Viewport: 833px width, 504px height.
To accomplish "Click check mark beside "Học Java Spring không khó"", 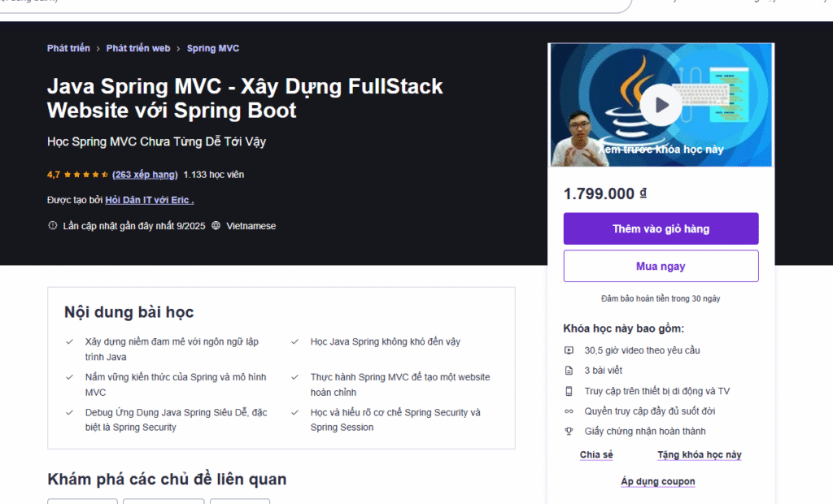I will coord(295,342).
